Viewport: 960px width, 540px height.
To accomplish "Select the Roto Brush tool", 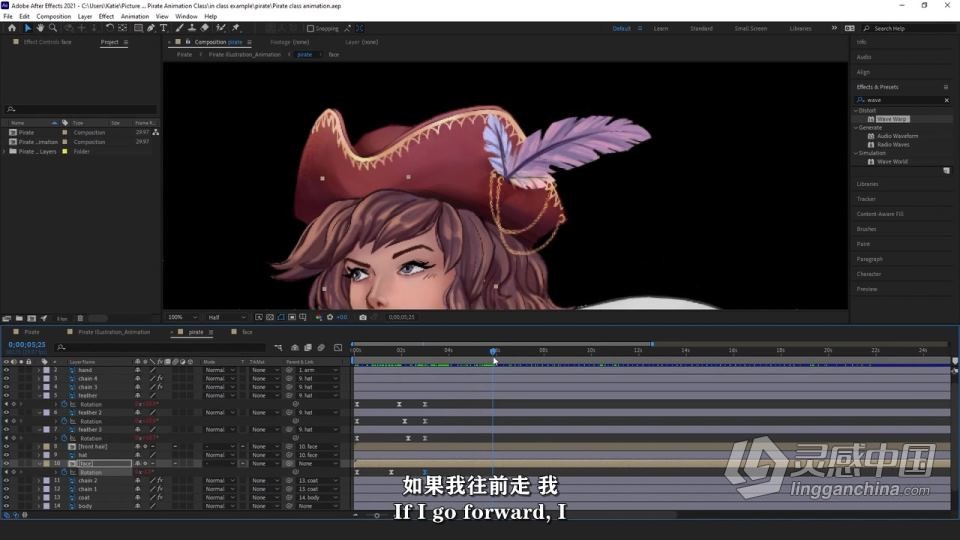I will pyautogui.click(x=220, y=28).
